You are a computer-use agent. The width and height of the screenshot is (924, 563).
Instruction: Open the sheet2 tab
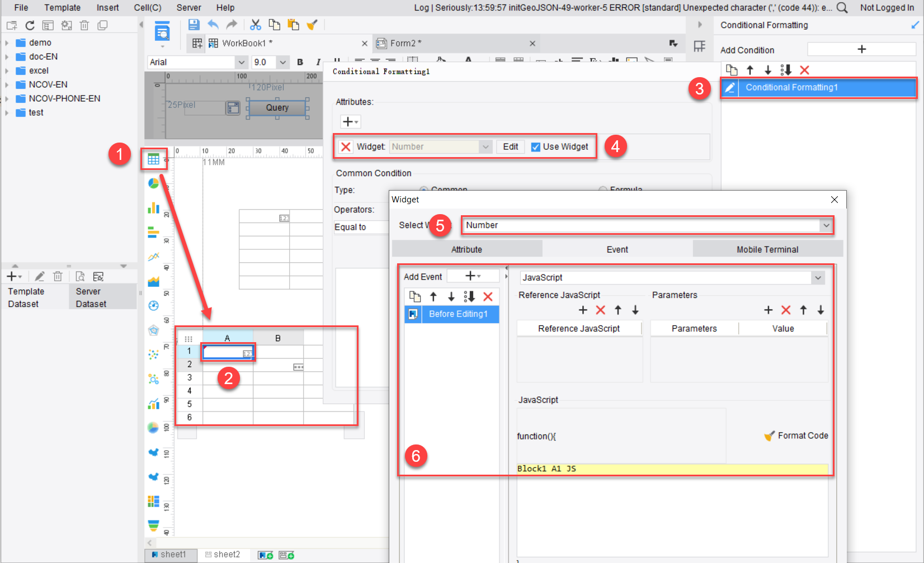tap(223, 555)
